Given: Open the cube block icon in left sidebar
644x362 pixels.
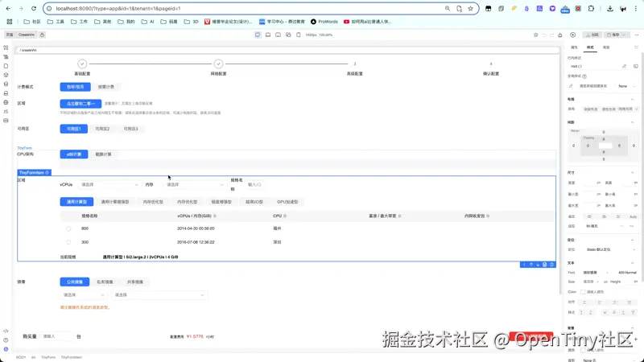Looking at the screenshot, I should pyautogui.click(x=6, y=75).
